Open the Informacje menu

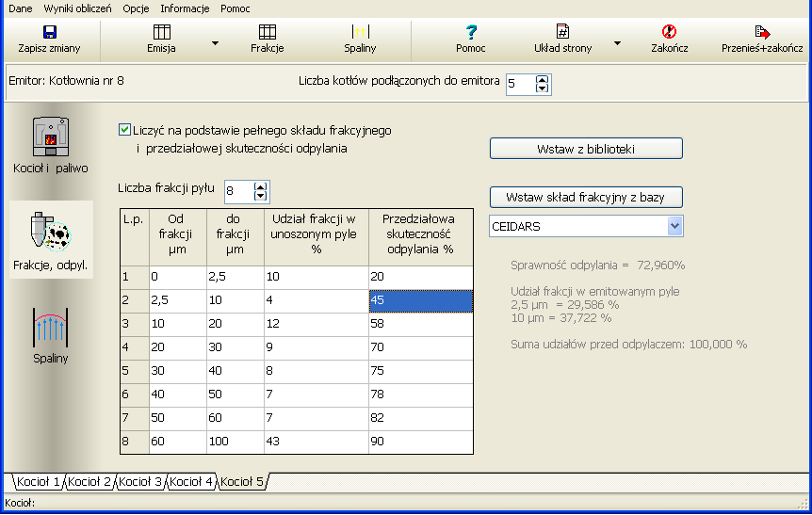185,8
